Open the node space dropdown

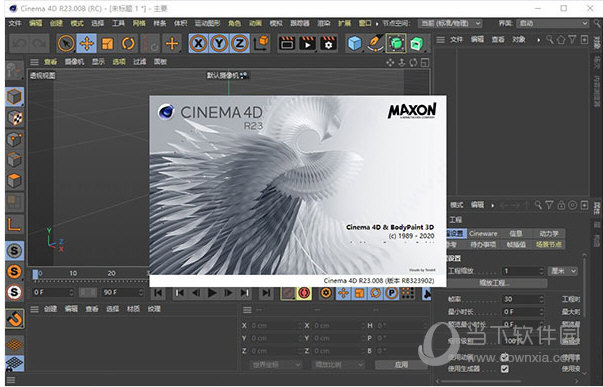pyautogui.click(x=450, y=23)
